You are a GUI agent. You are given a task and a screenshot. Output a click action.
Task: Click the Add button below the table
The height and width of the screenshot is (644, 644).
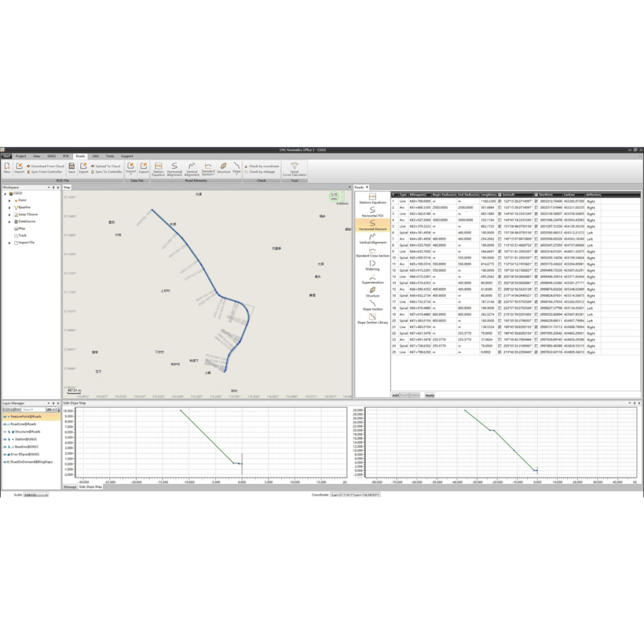click(x=396, y=395)
